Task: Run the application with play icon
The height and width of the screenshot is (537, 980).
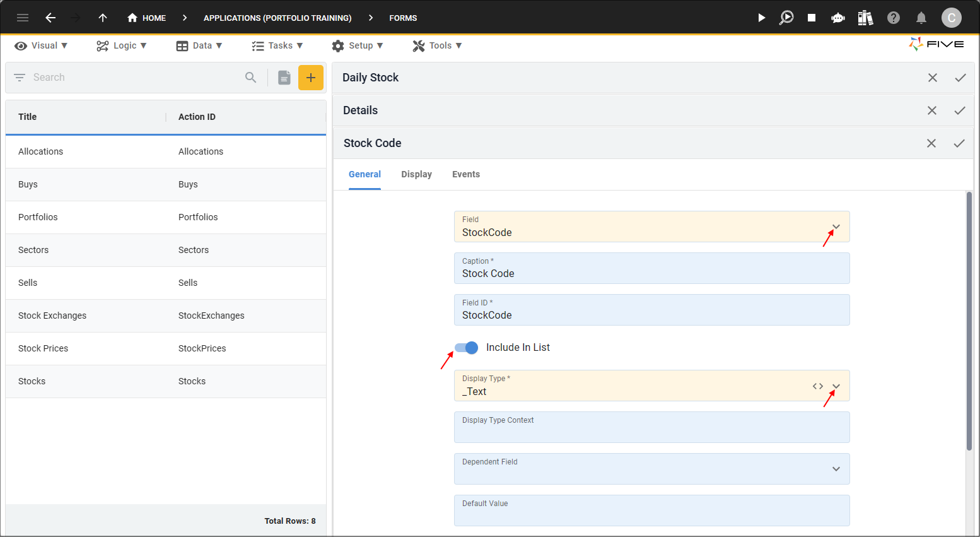Action: coord(761,18)
